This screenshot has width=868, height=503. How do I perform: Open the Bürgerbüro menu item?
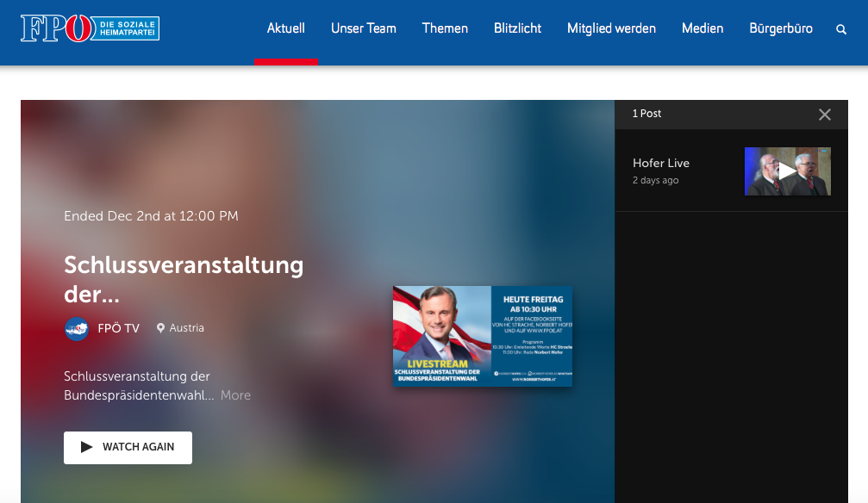pos(781,28)
